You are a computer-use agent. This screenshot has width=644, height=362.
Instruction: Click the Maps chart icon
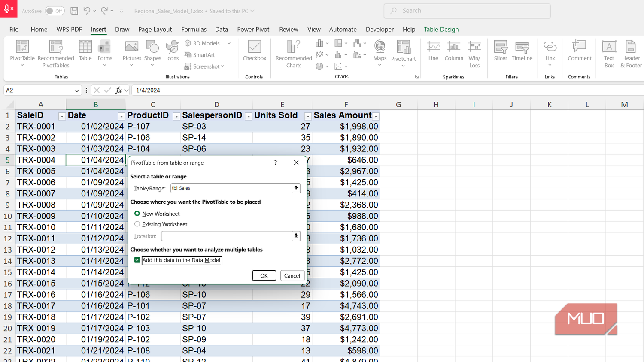tap(380, 46)
